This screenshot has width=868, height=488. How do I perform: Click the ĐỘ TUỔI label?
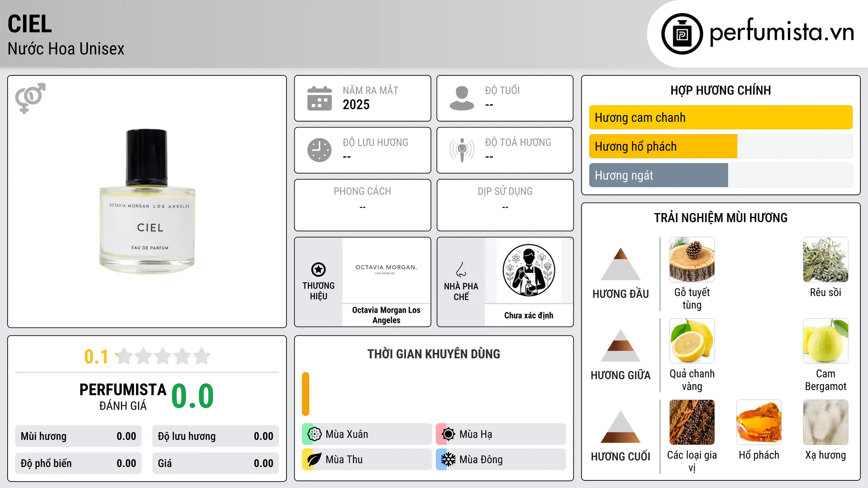click(502, 90)
